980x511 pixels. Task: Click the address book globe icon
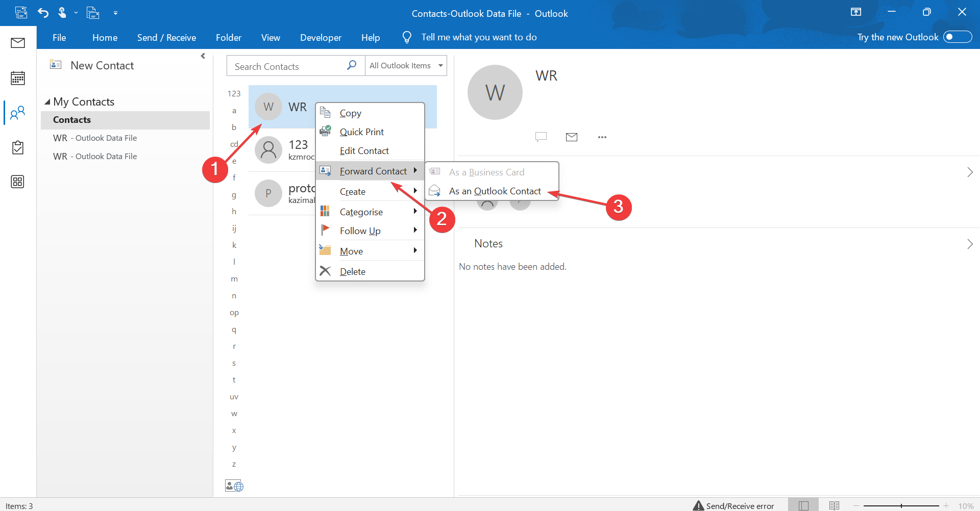pos(234,486)
